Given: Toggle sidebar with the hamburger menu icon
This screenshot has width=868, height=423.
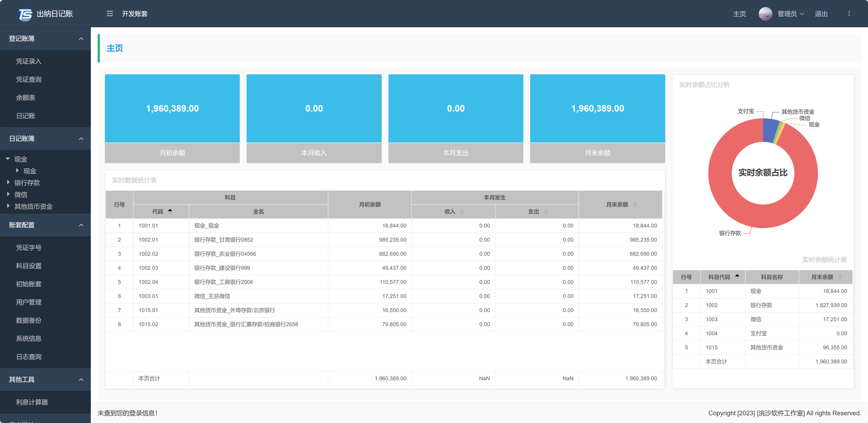Looking at the screenshot, I should 110,14.
